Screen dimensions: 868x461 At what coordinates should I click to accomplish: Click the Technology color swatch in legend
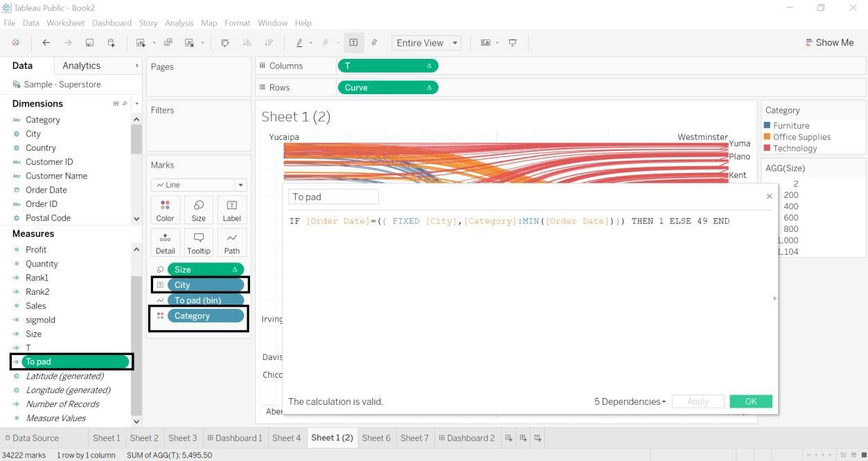click(767, 148)
